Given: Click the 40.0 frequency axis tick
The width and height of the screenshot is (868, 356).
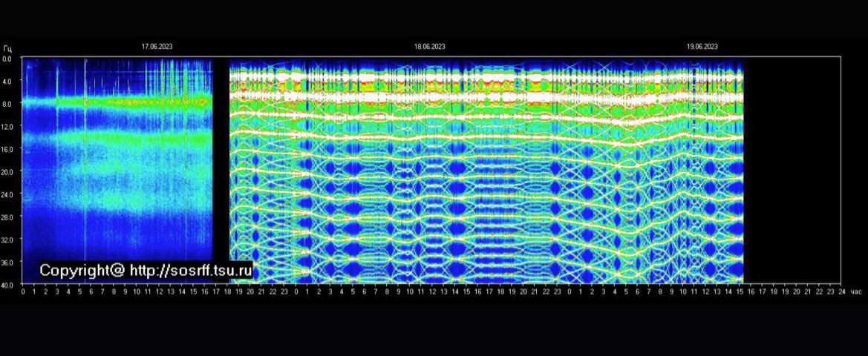Looking at the screenshot, I should pyautogui.click(x=7, y=285).
